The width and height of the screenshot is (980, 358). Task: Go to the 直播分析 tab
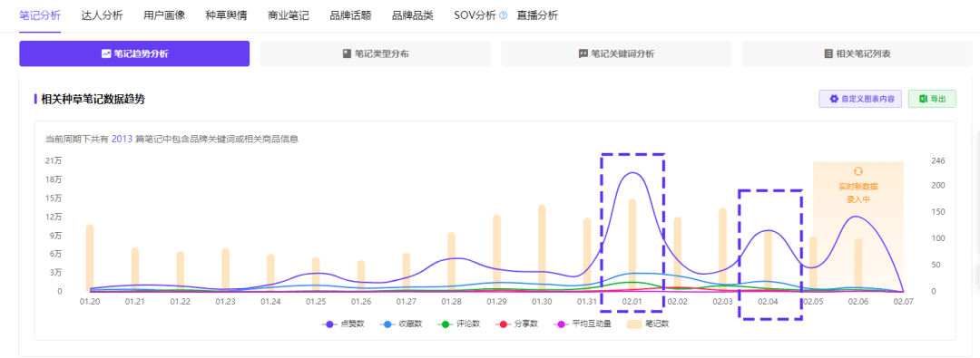[x=537, y=15]
